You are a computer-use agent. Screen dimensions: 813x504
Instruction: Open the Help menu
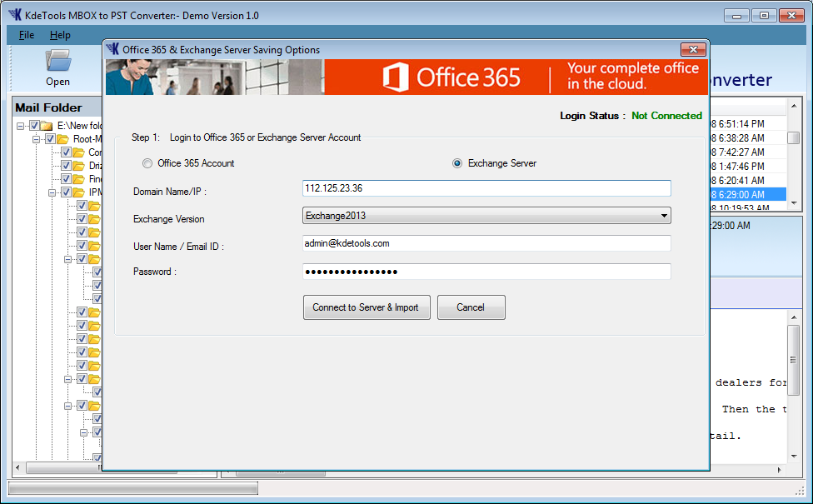pos(60,35)
